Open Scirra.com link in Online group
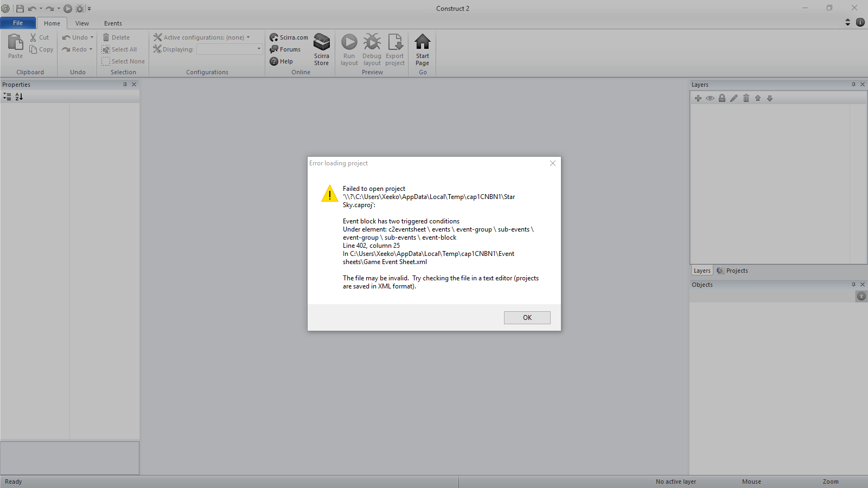This screenshot has height=488, width=868. coord(289,37)
